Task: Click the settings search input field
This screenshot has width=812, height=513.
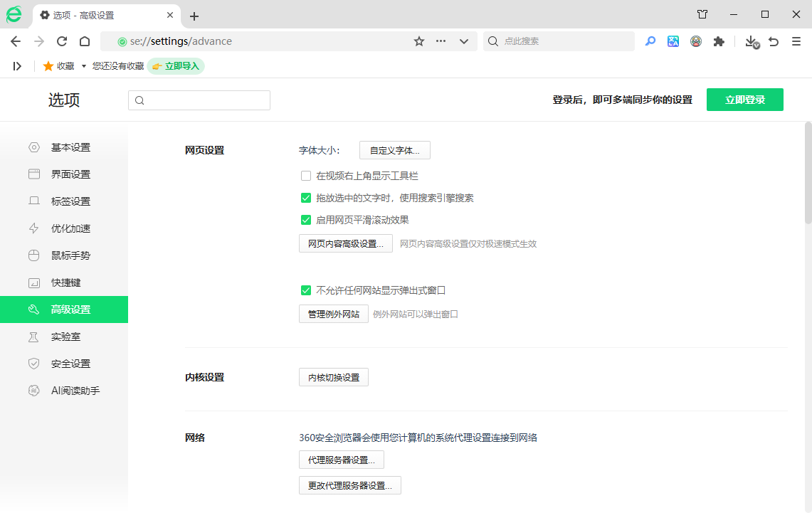Action: click(x=199, y=100)
